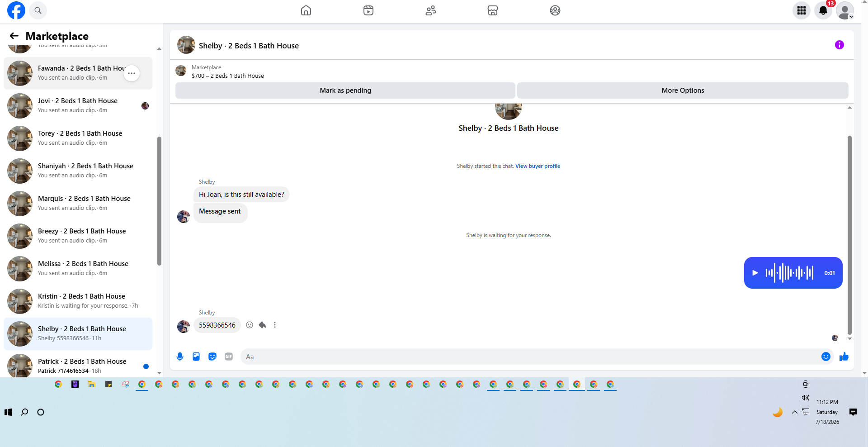Click the conversation list scrollbar
This screenshot has height=447, width=868.
pyautogui.click(x=159, y=201)
